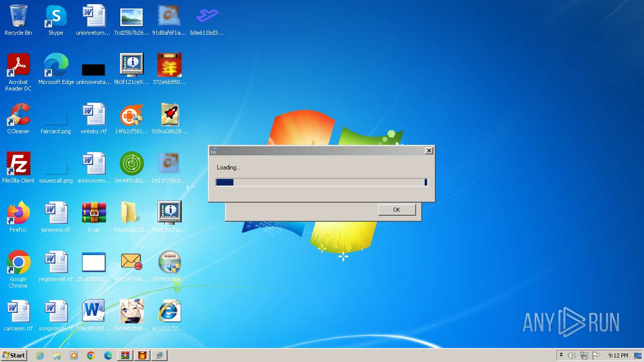Close the Loading dialog window
Screen dimensions: 644x362
429,150
